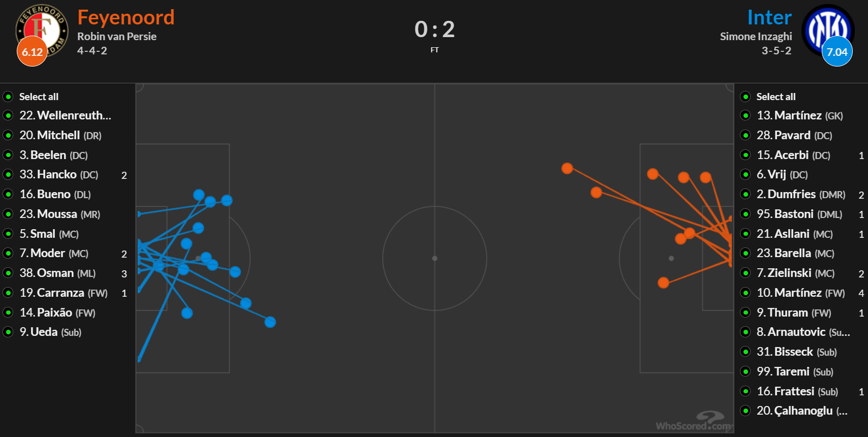
Task: Open the Inter team name link
Action: (x=769, y=17)
